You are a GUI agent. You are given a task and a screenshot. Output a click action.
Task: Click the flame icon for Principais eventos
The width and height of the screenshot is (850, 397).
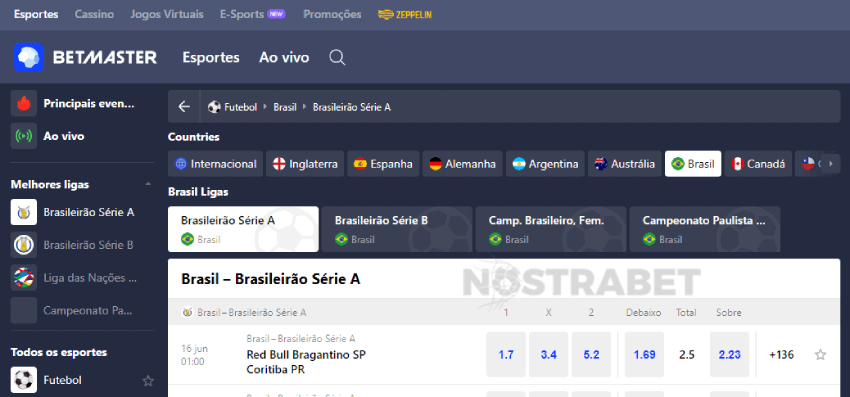(x=24, y=104)
